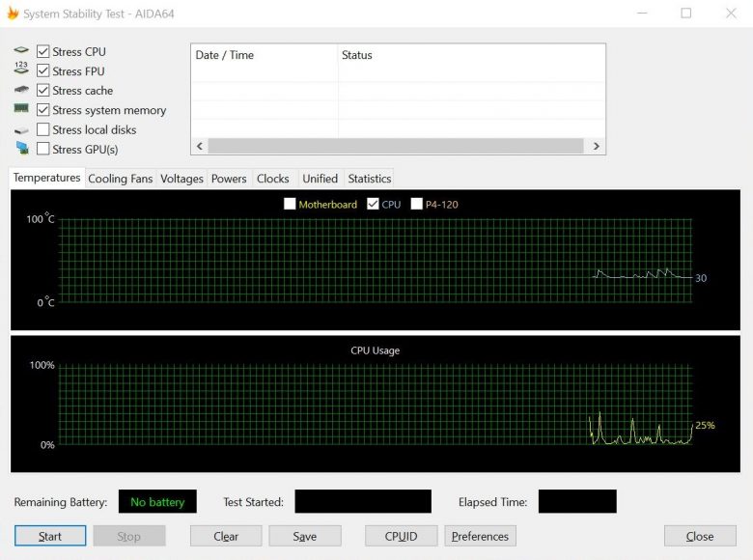Select the Temperatures tab

(46, 178)
